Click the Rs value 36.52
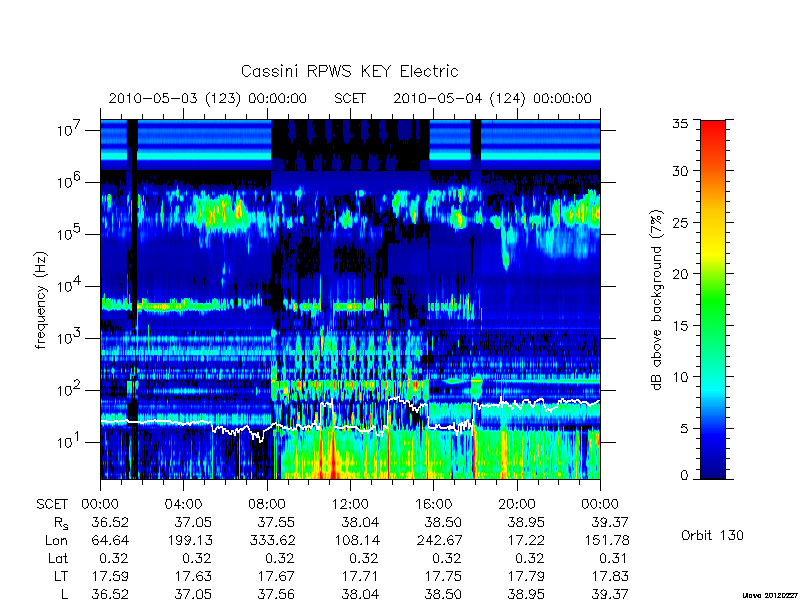This screenshot has height=600, width=800. coord(110,522)
